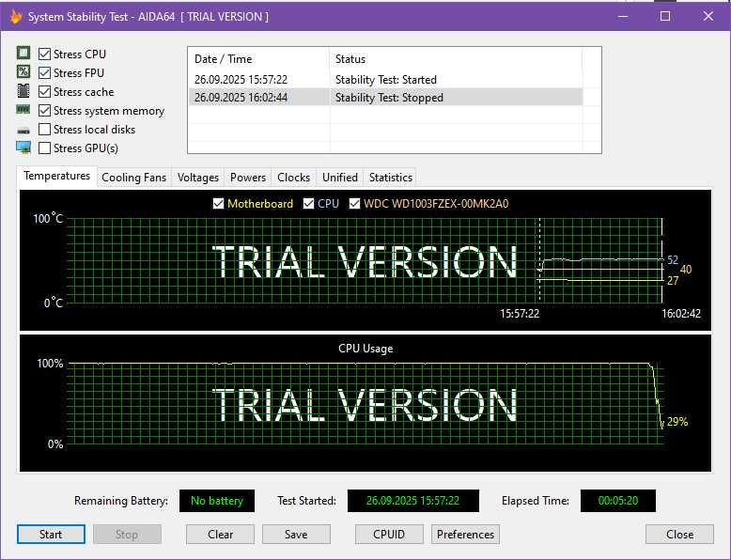The image size is (731, 560).
Task: Click the Close button at bottom right
Action: [x=679, y=535]
